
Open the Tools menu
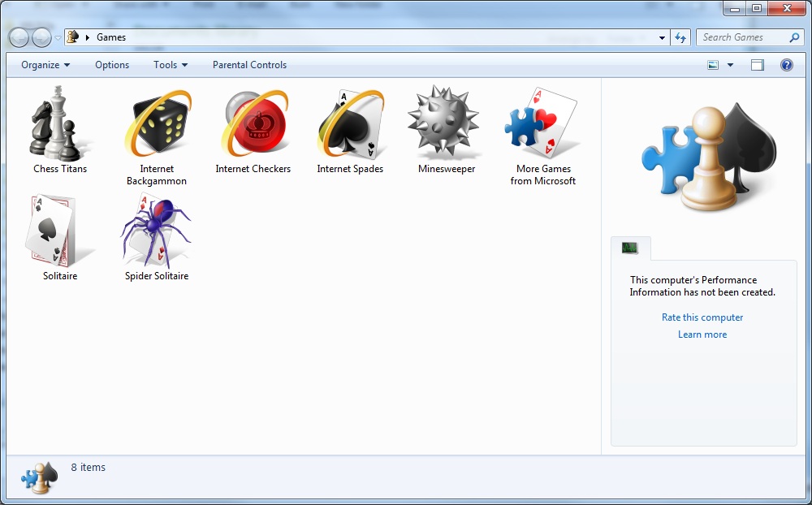pos(170,65)
